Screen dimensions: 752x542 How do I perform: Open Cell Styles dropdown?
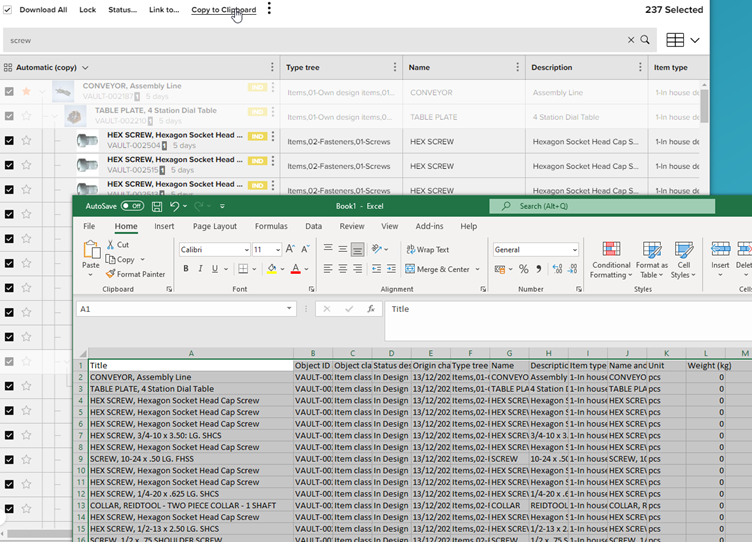683,259
